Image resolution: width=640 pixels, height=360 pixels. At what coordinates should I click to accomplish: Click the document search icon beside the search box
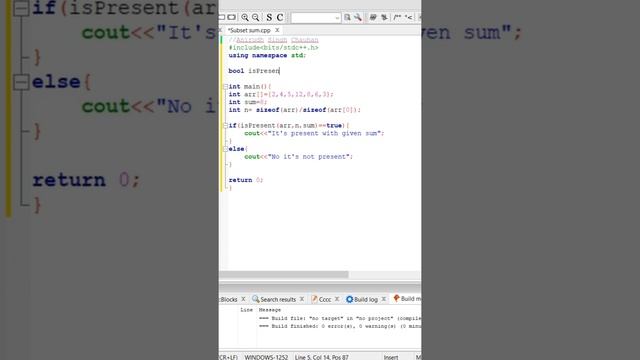[347, 18]
